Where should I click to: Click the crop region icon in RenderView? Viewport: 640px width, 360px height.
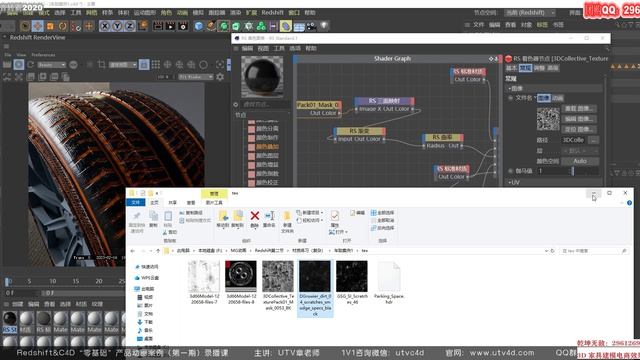(102, 64)
